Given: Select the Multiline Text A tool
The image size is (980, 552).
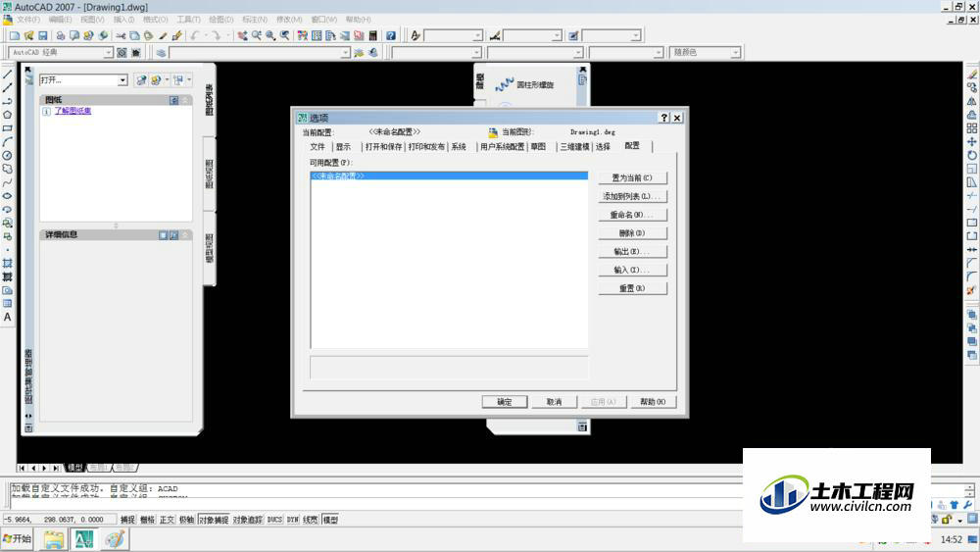Looking at the screenshot, I should [x=8, y=317].
